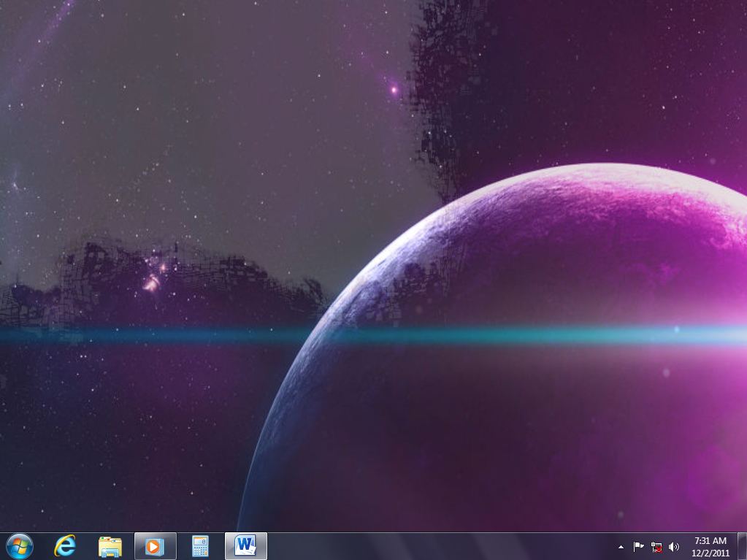747x560 pixels.
Task: Switch to Windows Media Player taskbar button
Action: coord(156,546)
